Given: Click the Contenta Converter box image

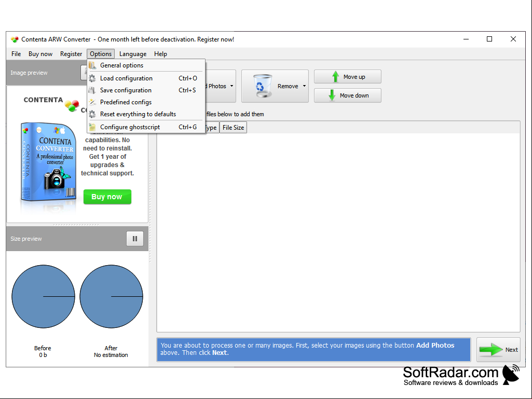Looking at the screenshot, I should 48,163.
